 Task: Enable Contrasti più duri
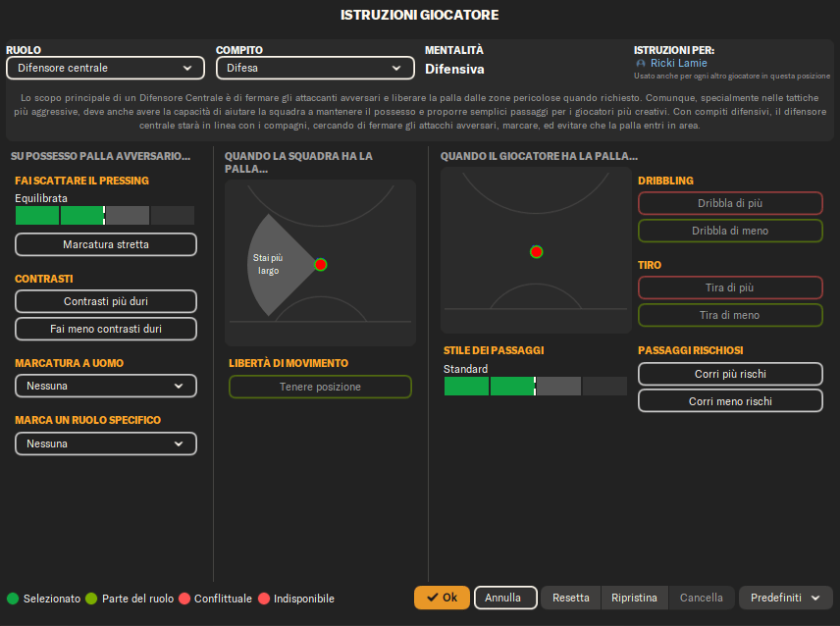(106, 301)
